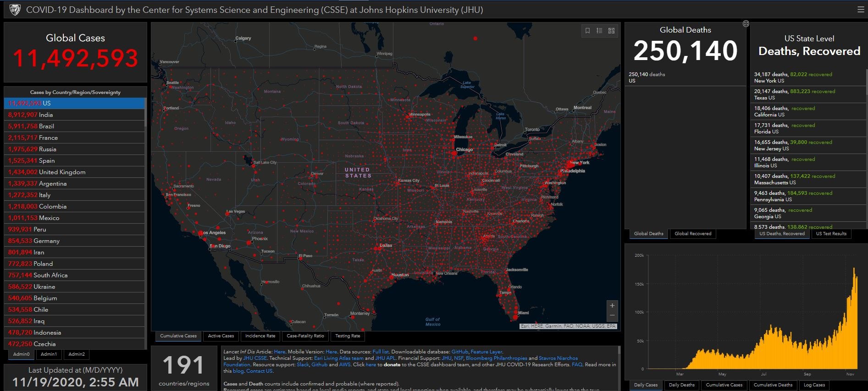Click the Florida US deaths entry
This screenshot has width=868, height=391.
point(808,128)
